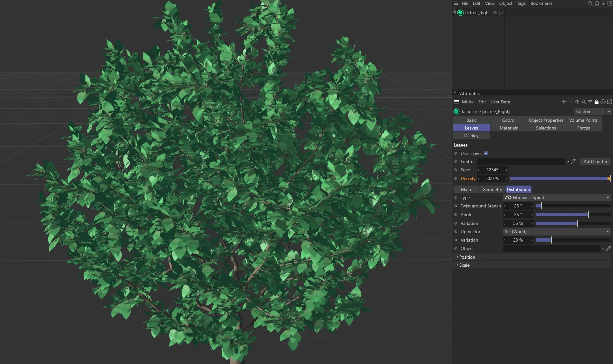The image size is (613, 364).
Task: Click the home icon in Object Manager
Action: pyautogui.click(x=597, y=3)
